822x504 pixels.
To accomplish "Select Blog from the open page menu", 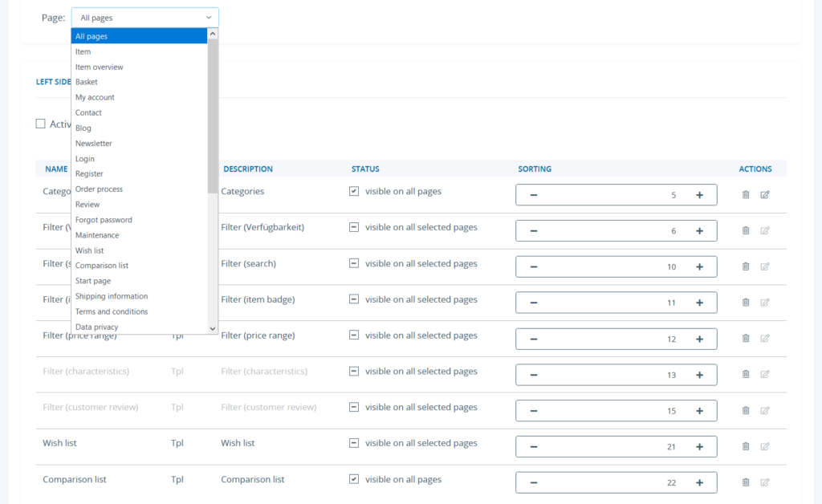I will 83,128.
